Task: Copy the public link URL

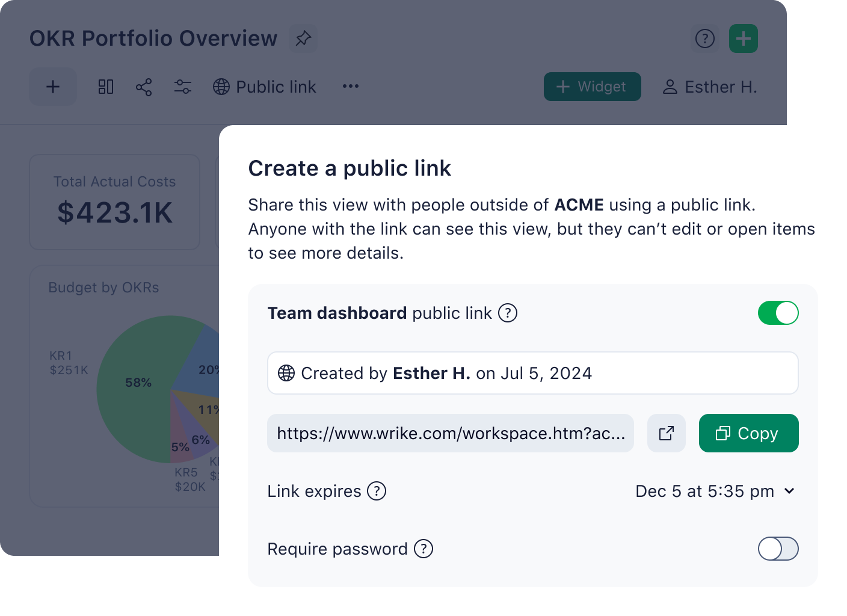Action: click(748, 433)
